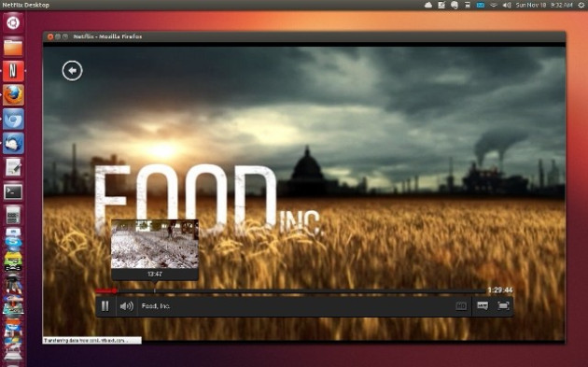This screenshot has width=588, height=367.
Task: Launch Firefox from the Ubuntu dock
Action: pos(13,95)
